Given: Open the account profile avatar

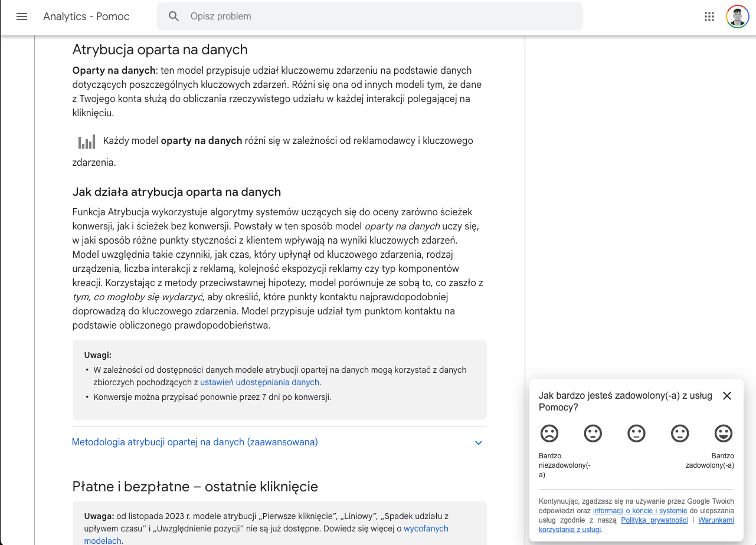Looking at the screenshot, I should (x=737, y=17).
